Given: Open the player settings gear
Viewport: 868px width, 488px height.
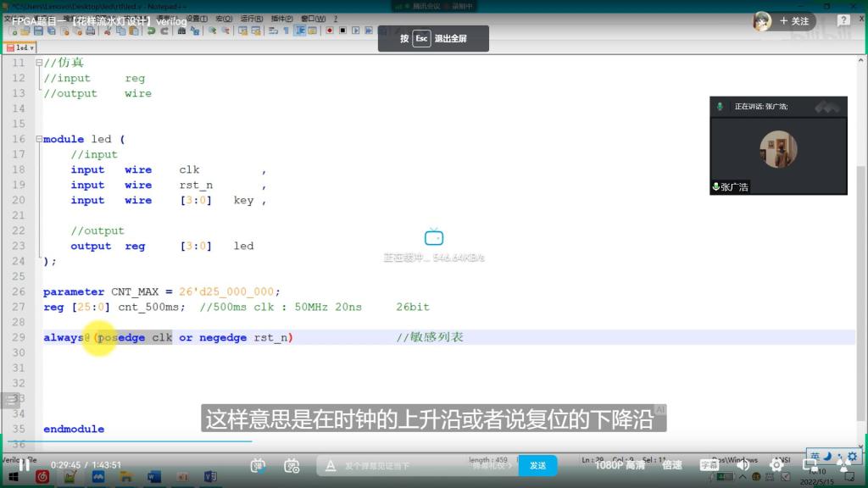Looking at the screenshot, I should [x=776, y=465].
